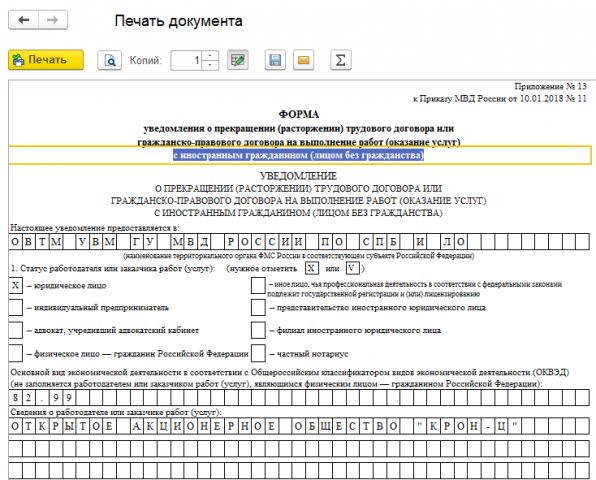Send the document by email envelope icon

(x=303, y=60)
